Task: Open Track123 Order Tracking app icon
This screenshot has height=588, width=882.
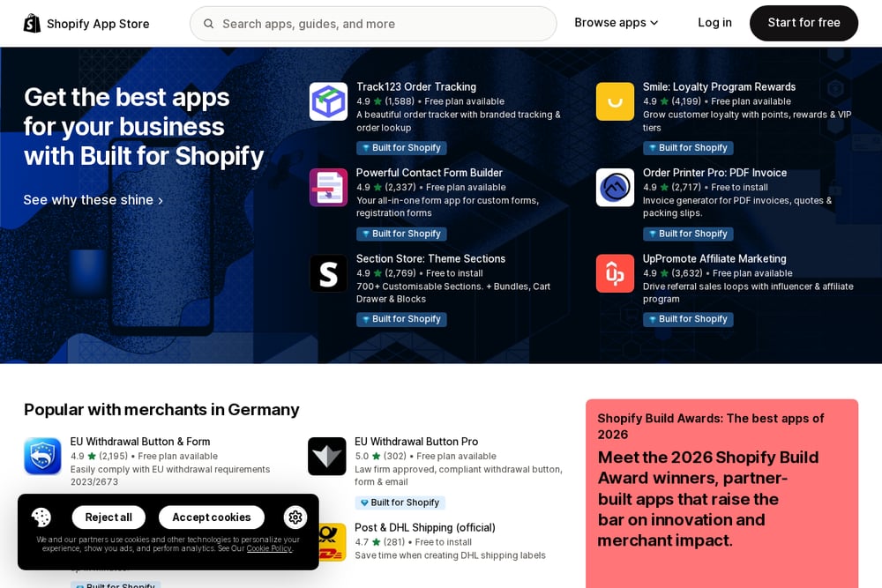Action: click(x=328, y=101)
